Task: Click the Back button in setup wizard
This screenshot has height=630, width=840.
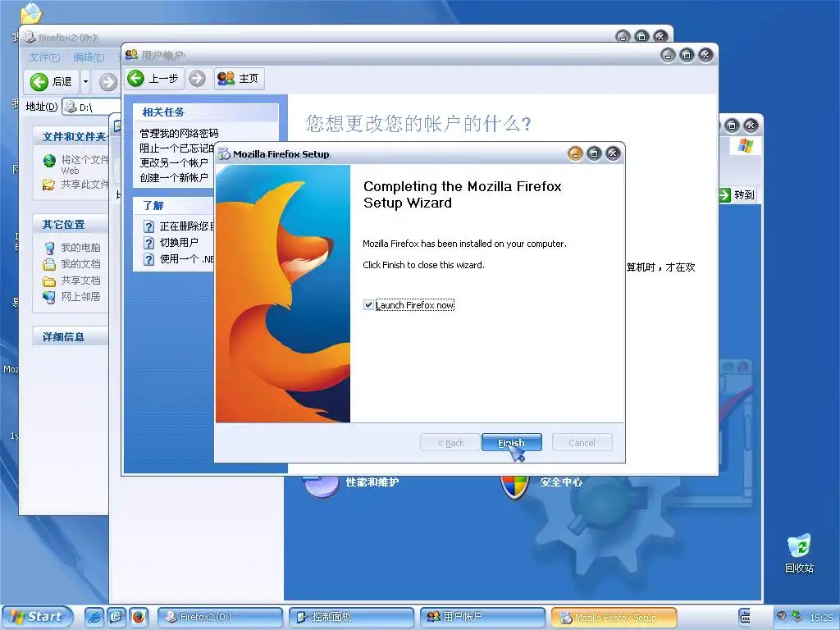Action: [x=450, y=442]
